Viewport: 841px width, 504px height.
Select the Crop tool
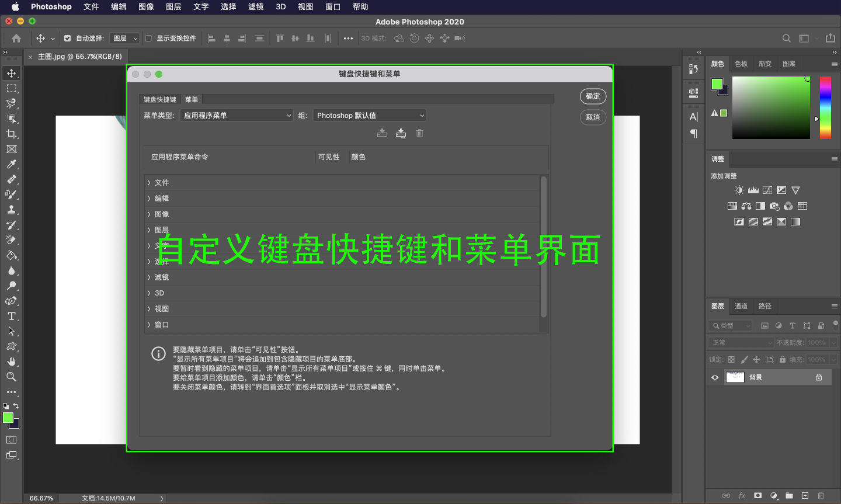click(x=11, y=134)
